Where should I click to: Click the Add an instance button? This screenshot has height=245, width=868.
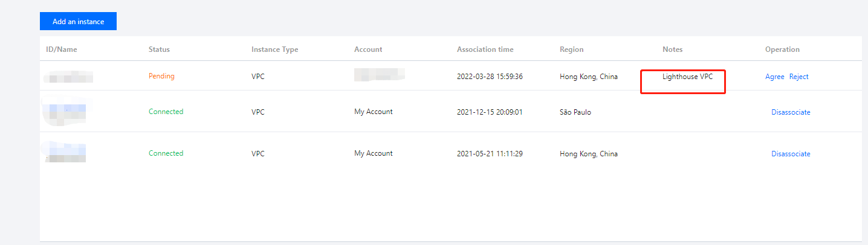(78, 21)
